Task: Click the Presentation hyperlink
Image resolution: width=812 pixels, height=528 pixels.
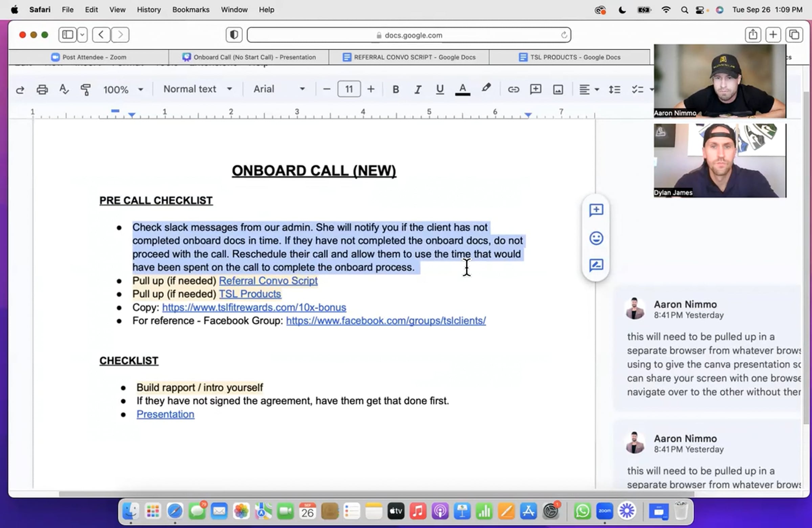Action: tap(165, 414)
